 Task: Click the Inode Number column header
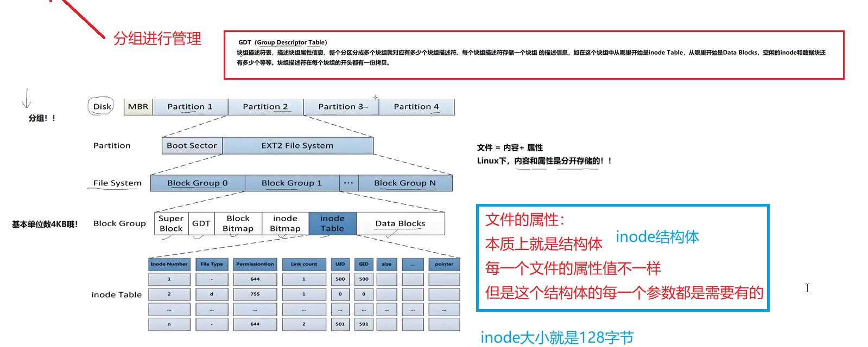169,264
